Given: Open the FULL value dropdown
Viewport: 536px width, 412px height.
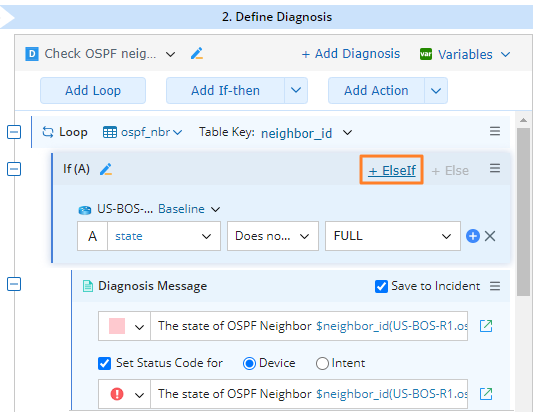Looking at the screenshot, I should pyautogui.click(x=392, y=236).
